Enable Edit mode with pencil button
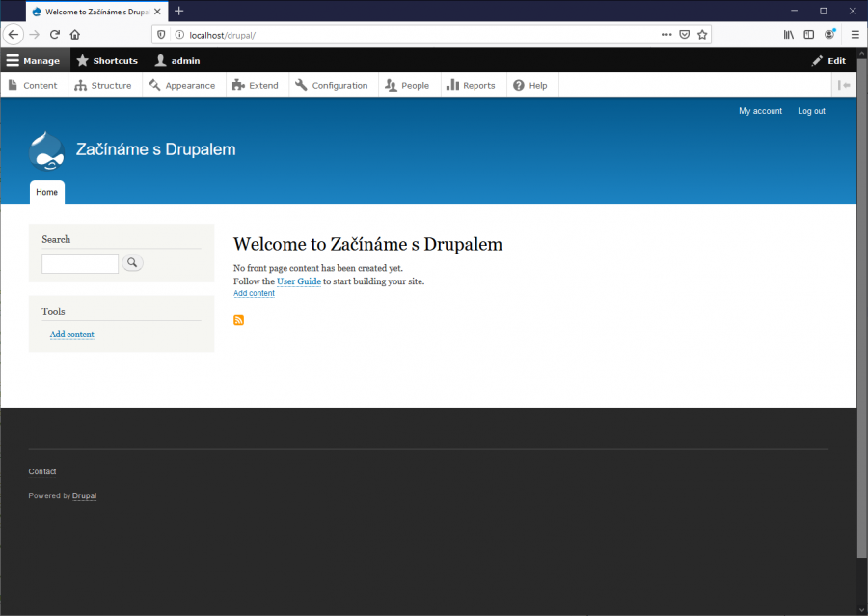Image resolution: width=868 pixels, height=616 pixels. click(829, 61)
